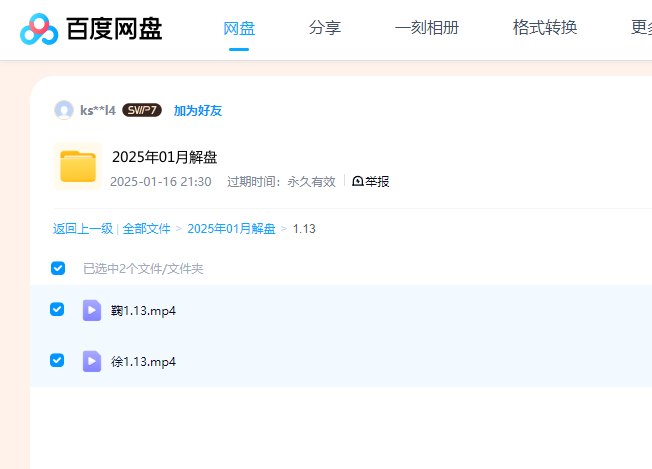
Task: Click the date 2025-01-16 21:30
Action: pos(161,182)
